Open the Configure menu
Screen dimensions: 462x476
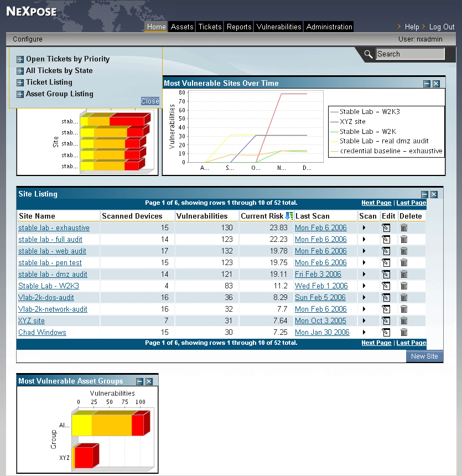click(28, 39)
